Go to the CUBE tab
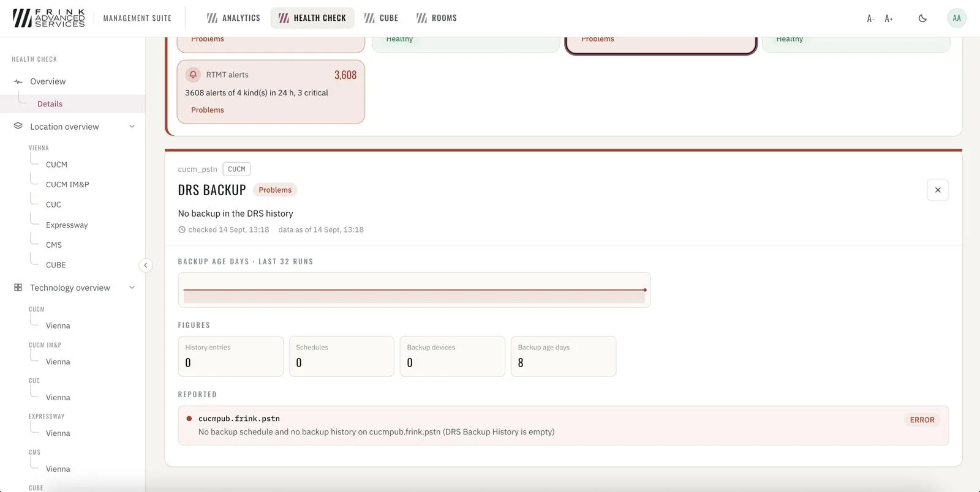980x492 pixels. tap(381, 18)
